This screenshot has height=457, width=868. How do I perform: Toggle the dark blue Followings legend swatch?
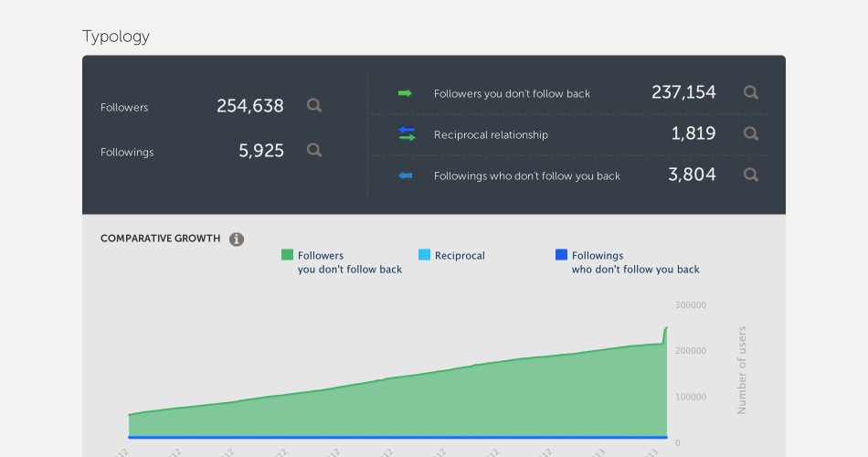561,255
